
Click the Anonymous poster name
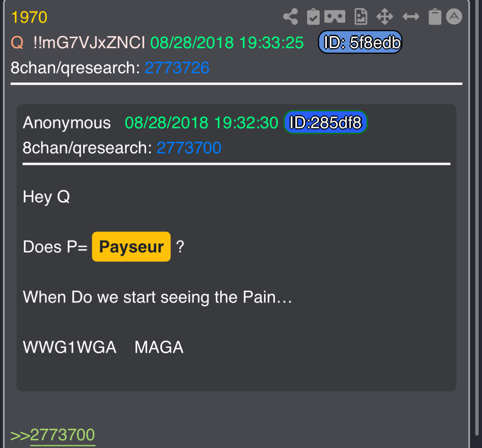[x=67, y=123]
